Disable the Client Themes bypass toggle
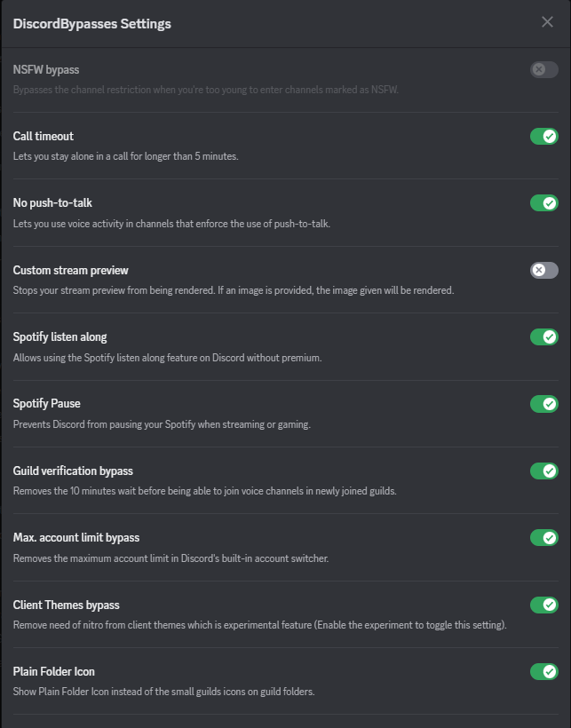The width and height of the screenshot is (571, 728). point(544,605)
